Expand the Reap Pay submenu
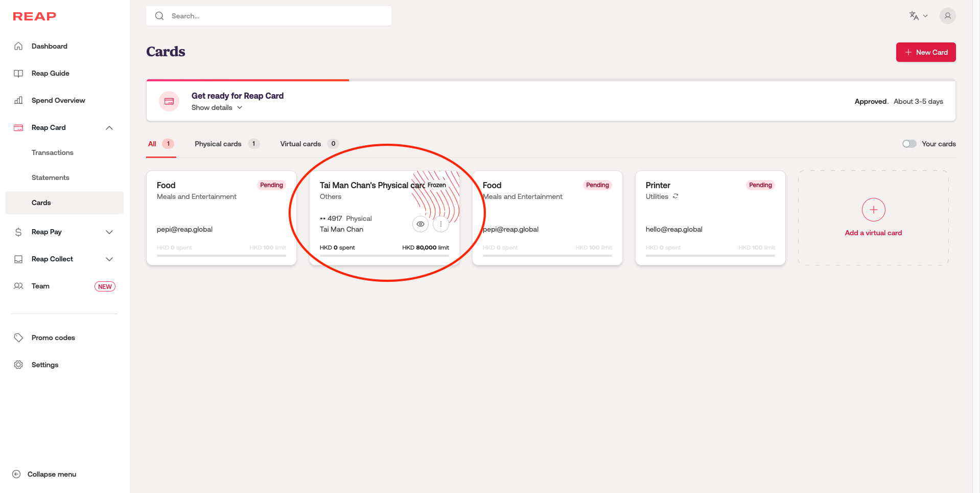The image size is (980, 493). (109, 232)
